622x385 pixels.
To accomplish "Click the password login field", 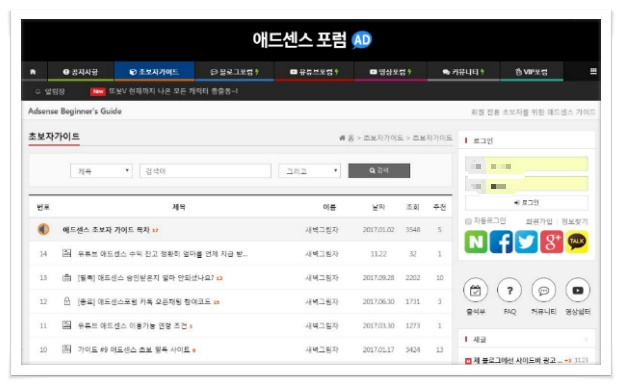I will point(526,185).
